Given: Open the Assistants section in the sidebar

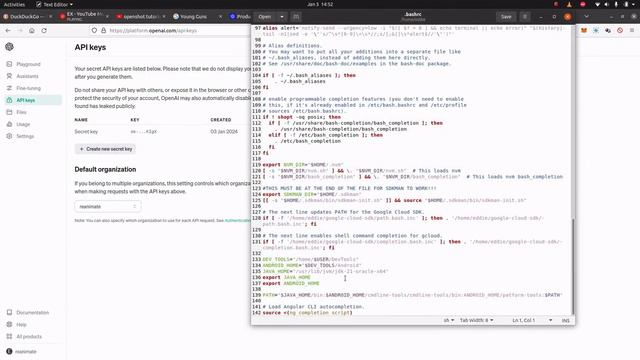Looking at the screenshot, I should pos(27,76).
